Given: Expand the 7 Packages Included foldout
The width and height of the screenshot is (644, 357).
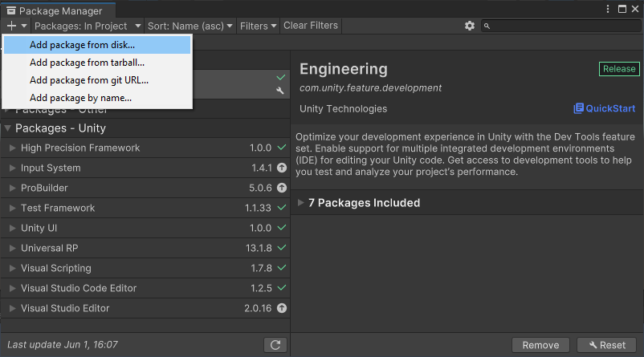Looking at the screenshot, I should click(x=300, y=202).
